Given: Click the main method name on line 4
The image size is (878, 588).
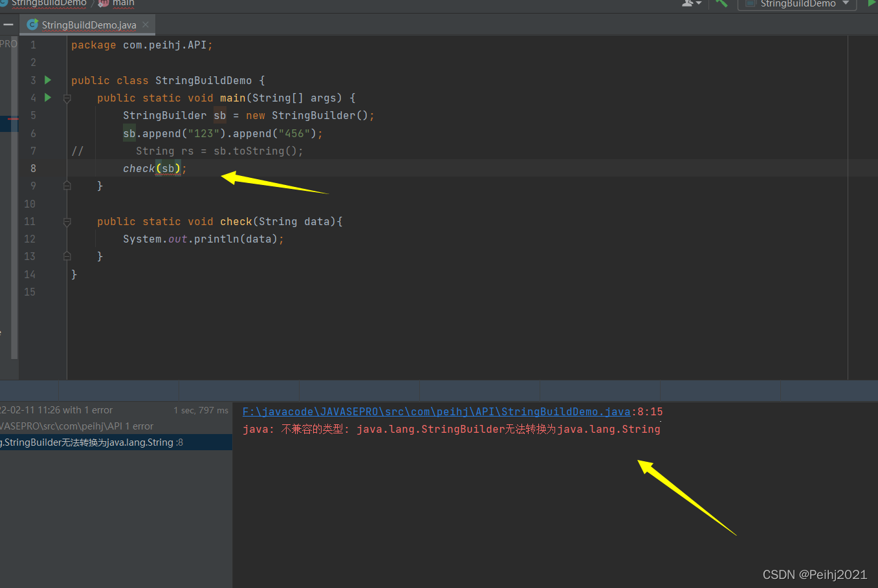Looking at the screenshot, I should (x=232, y=98).
